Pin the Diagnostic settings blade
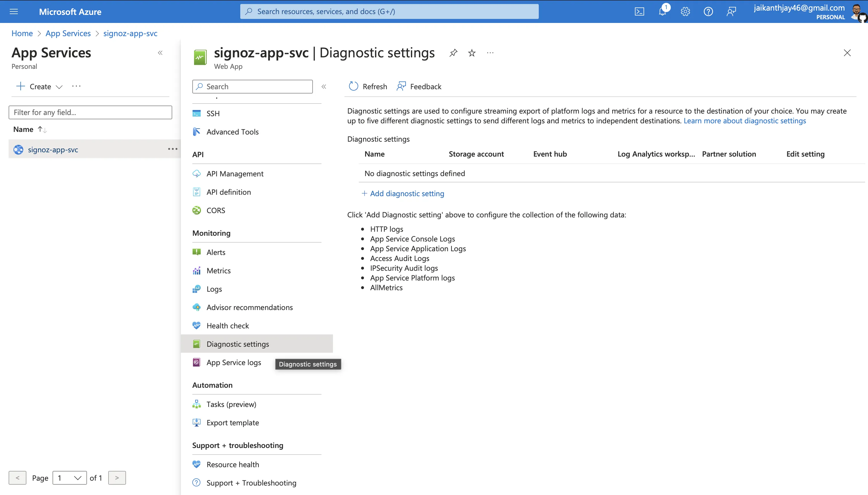The height and width of the screenshot is (495, 868). (453, 53)
